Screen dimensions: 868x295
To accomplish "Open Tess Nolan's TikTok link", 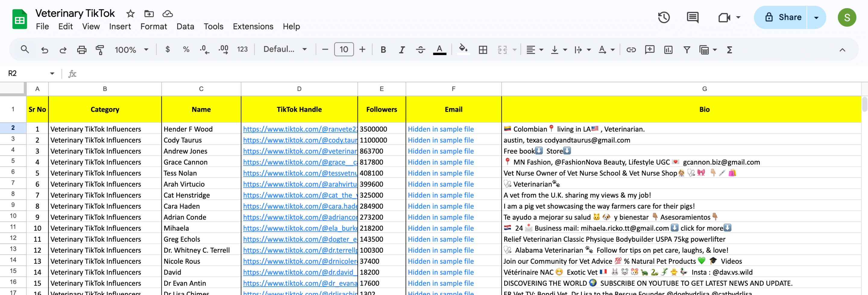I will [x=300, y=173].
